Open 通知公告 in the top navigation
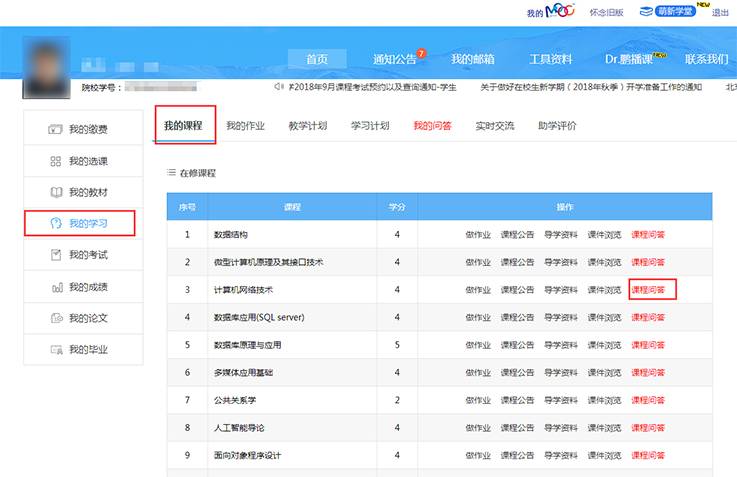This screenshot has width=737, height=477. 394,59
